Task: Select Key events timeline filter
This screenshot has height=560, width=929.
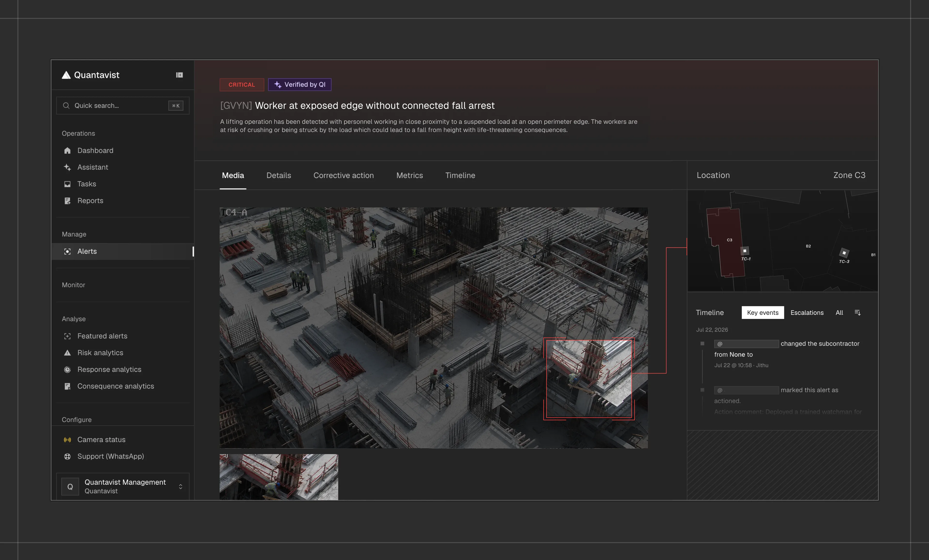Action: (x=763, y=312)
